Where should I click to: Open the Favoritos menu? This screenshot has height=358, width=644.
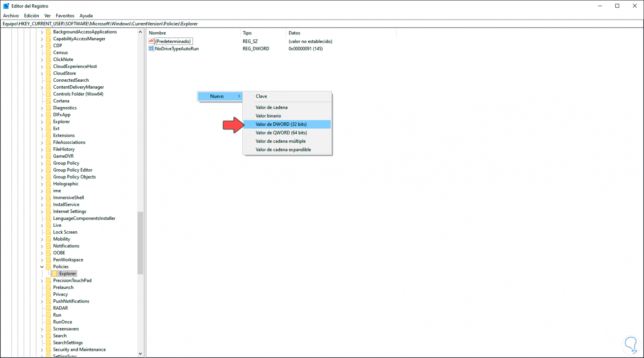[x=65, y=16]
